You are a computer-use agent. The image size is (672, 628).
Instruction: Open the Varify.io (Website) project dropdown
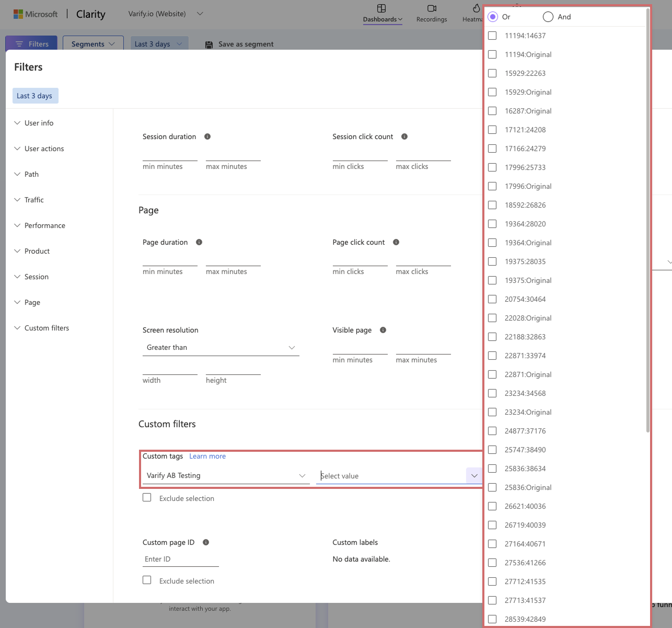coord(166,14)
